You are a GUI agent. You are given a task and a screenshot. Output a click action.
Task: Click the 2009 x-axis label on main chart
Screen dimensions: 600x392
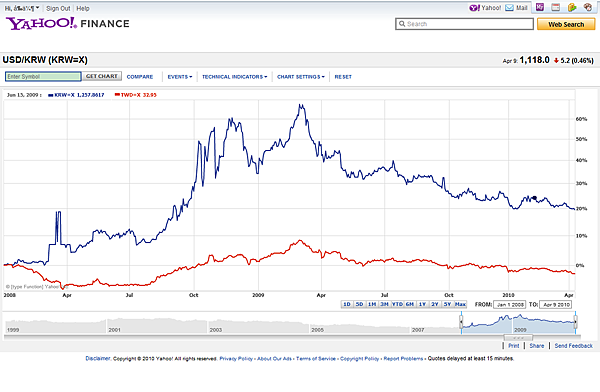(258, 295)
